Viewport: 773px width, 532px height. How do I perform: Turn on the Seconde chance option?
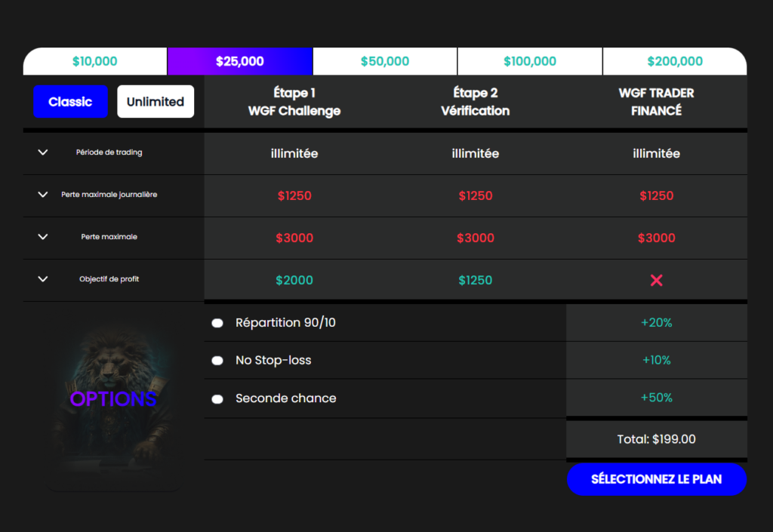[217, 398]
